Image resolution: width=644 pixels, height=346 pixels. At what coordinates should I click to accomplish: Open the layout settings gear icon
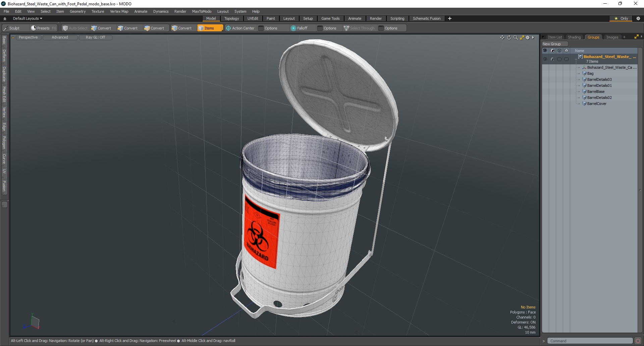[638, 18]
